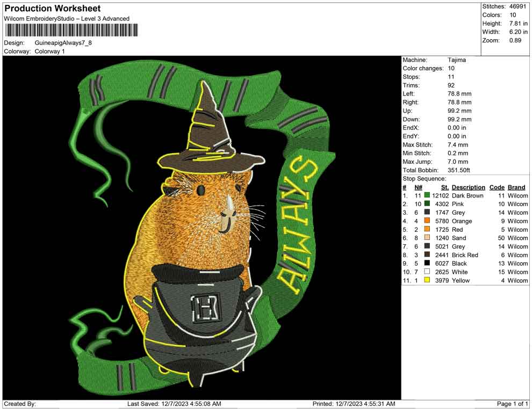Click the 'Sand' description text

pyautogui.click(x=459, y=238)
